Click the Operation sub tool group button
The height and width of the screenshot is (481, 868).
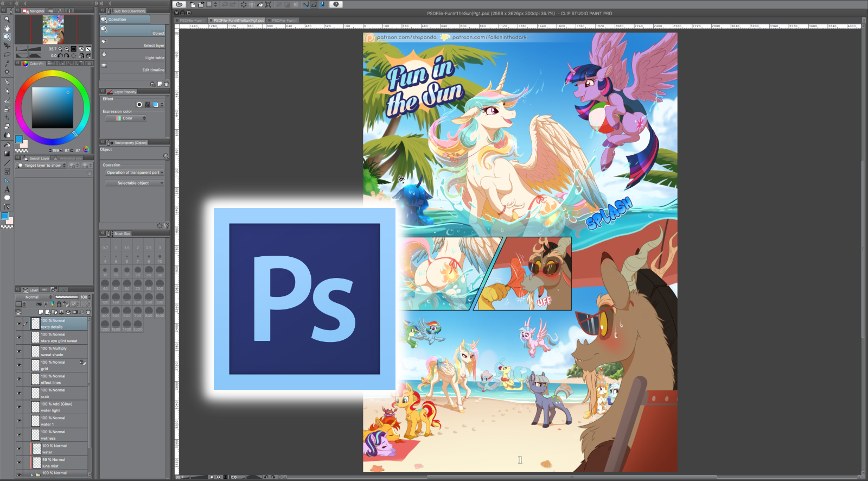click(x=125, y=19)
